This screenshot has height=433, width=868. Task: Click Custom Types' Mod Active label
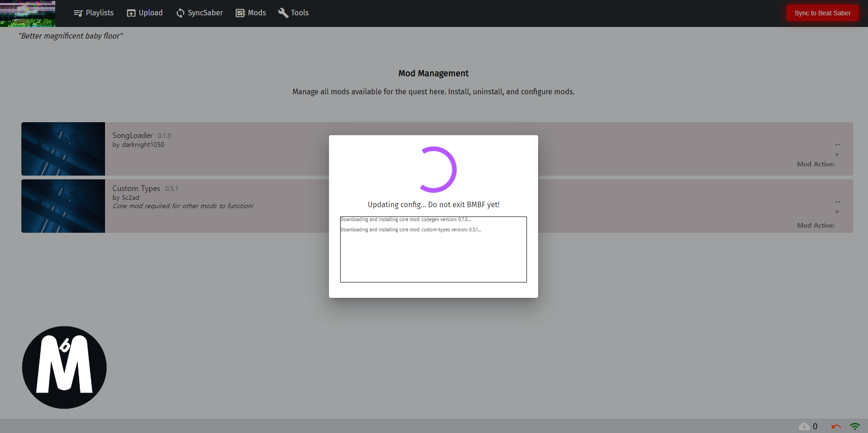click(815, 225)
